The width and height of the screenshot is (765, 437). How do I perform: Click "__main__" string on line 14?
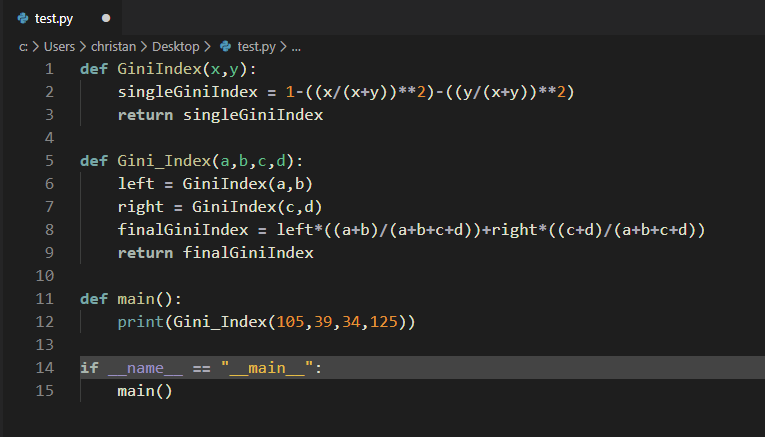(x=267, y=368)
